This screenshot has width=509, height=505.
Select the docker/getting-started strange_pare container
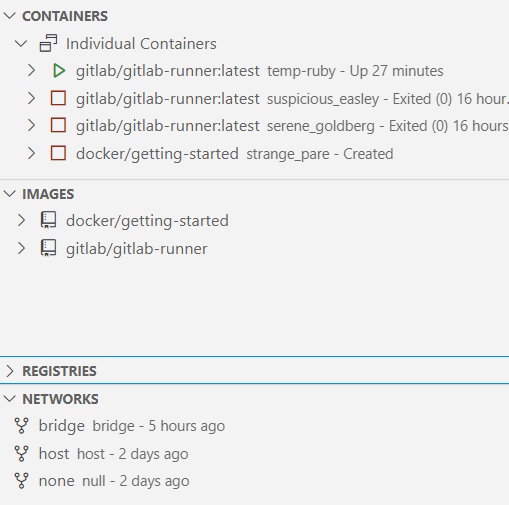(x=254, y=153)
